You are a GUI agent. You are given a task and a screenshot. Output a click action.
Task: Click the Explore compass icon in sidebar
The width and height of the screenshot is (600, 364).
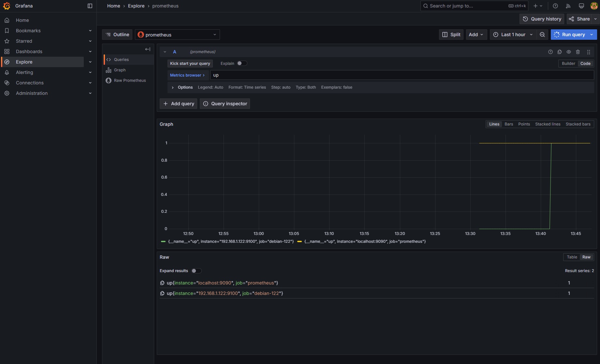tap(7, 62)
